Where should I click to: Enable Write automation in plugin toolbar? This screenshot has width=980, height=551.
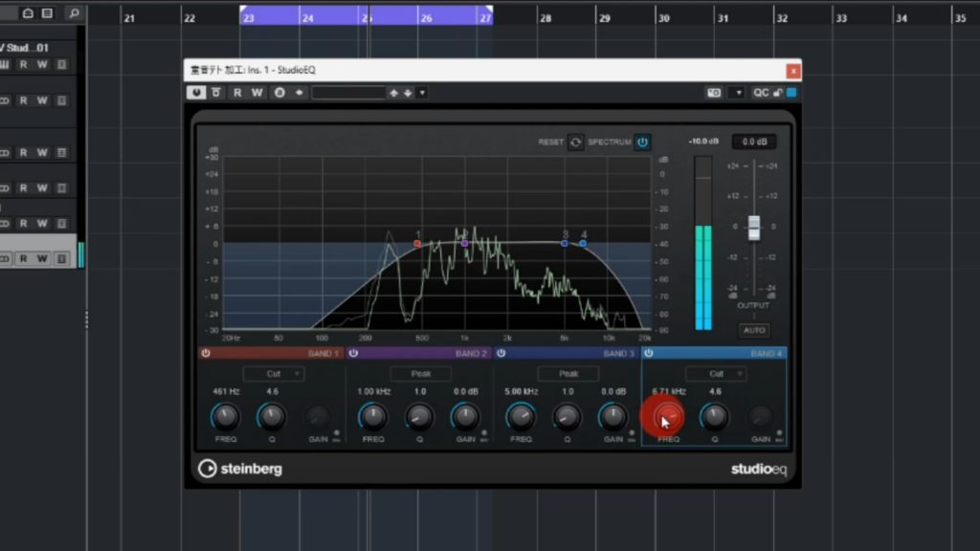pyautogui.click(x=256, y=93)
